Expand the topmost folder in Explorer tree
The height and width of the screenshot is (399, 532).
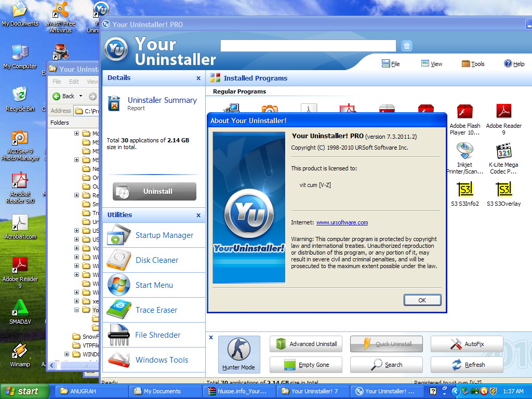(x=77, y=134)
